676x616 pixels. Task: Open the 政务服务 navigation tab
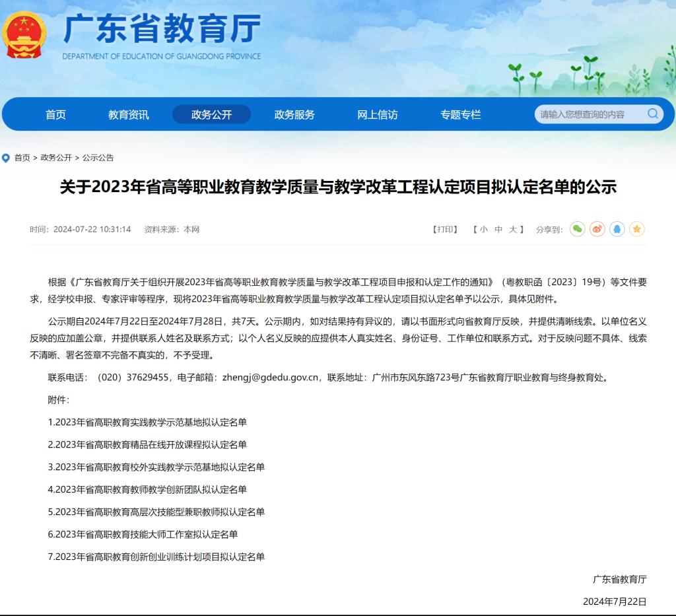294,115
